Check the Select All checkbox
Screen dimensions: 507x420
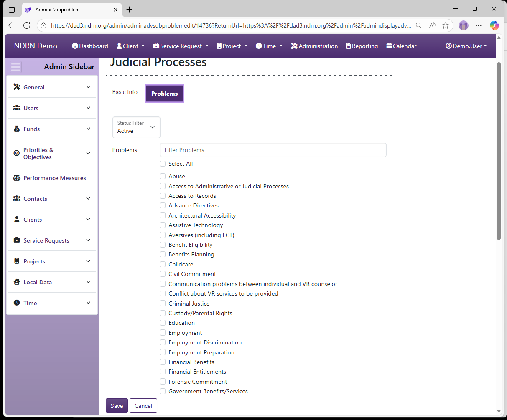(163, 164)
